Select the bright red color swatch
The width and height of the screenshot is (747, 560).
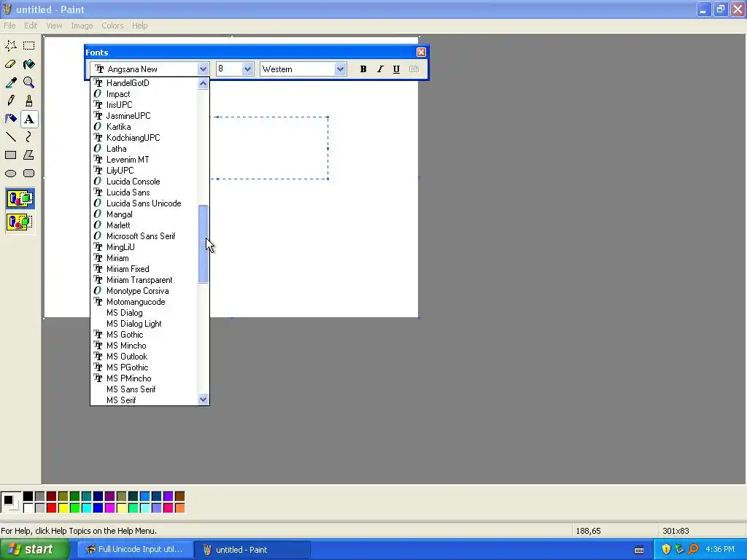[52, 507]
